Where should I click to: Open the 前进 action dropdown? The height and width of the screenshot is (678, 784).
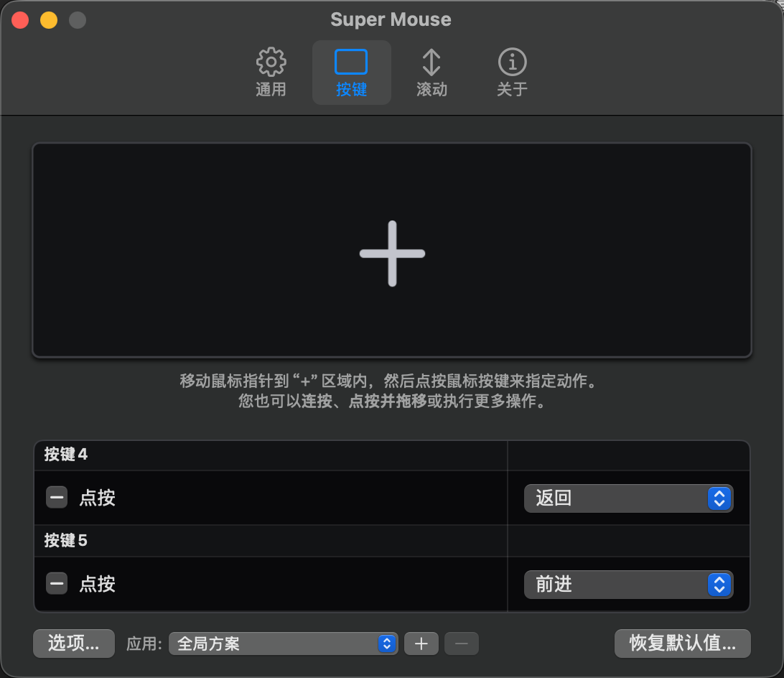click(628, 585)
